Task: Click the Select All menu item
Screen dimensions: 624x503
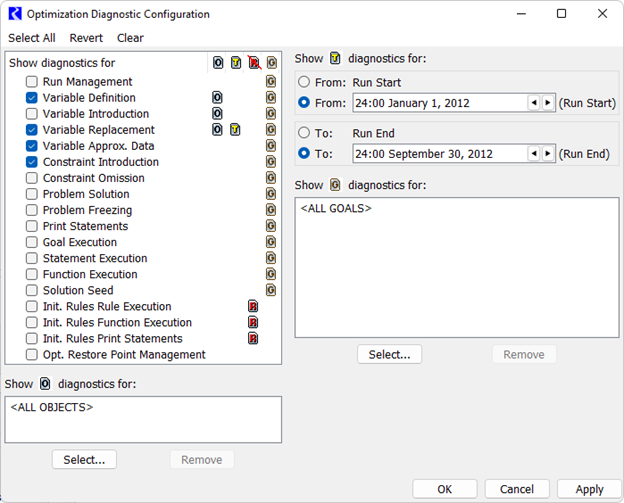Action: (x=32, y=38)
